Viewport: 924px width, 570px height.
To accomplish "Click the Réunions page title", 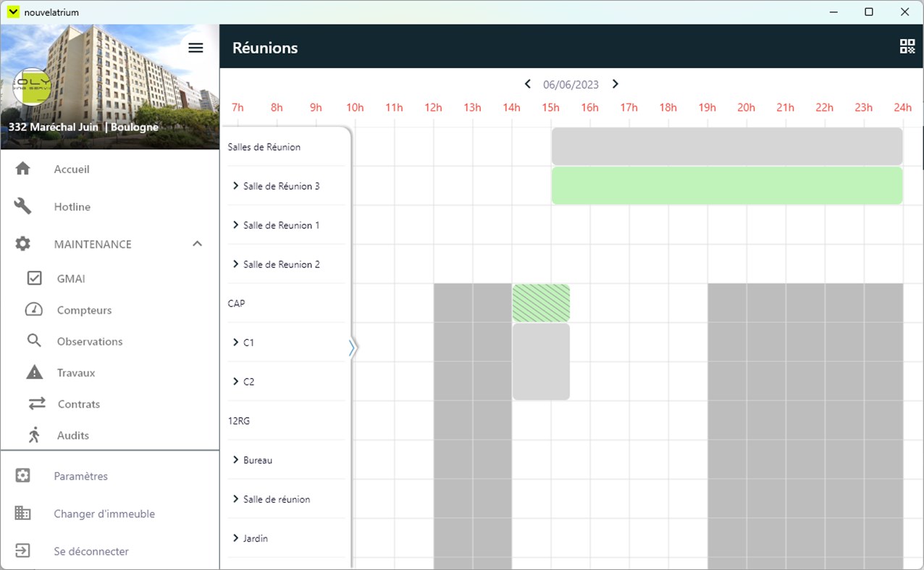I will click(x=265, y=48).
